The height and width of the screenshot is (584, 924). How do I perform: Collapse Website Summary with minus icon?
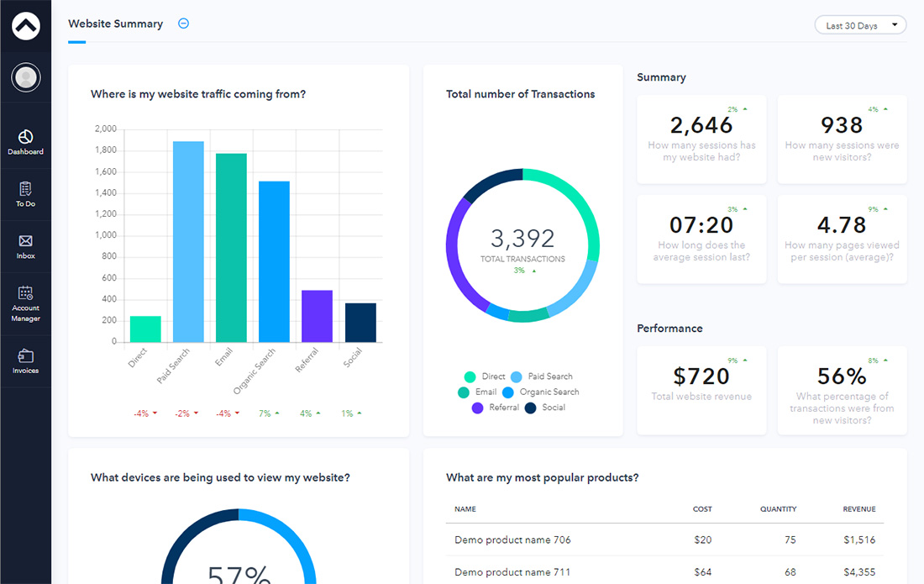[183, 24]
